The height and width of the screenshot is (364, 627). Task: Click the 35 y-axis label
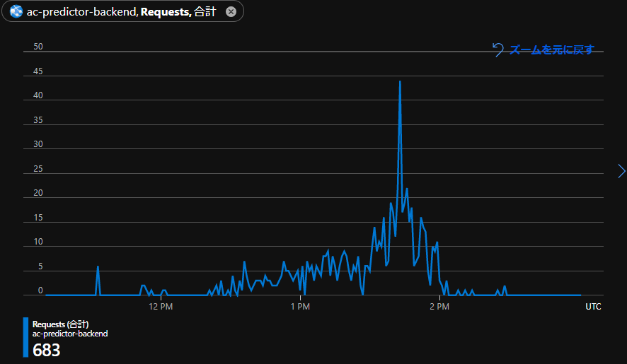38,120
